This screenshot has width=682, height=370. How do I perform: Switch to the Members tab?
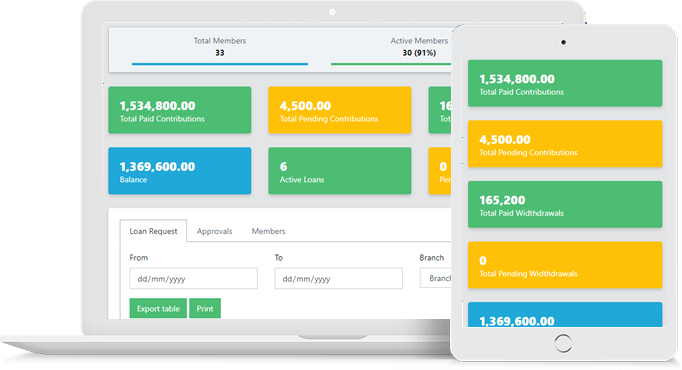click(268, 231)
